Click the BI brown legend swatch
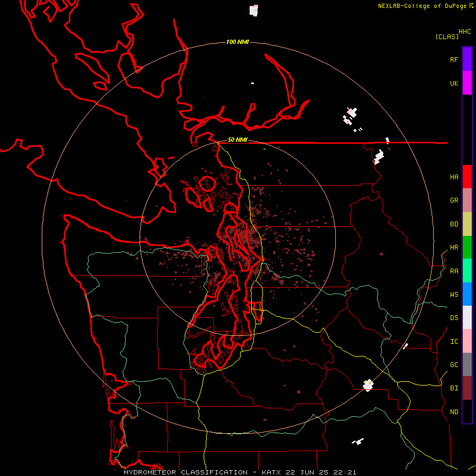Image resolution: width=476 pixels, height=476 pixels. [467, 388]
